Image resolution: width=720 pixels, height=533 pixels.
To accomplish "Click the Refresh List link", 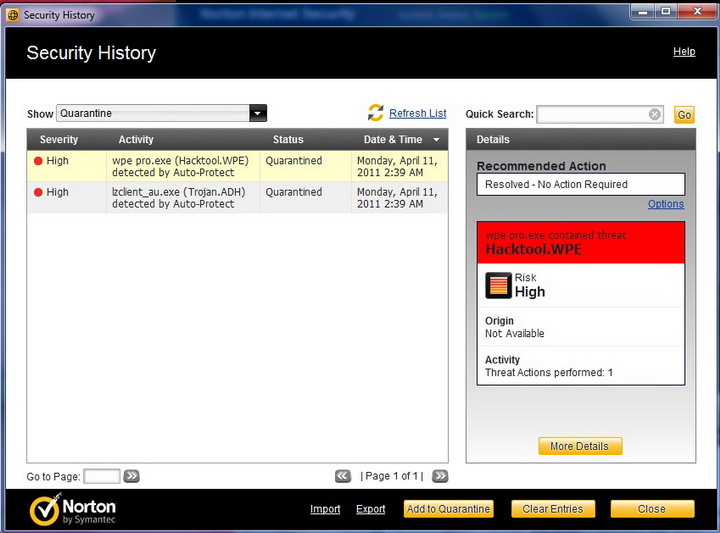I will pyautogui.click(x=418, y=113).
